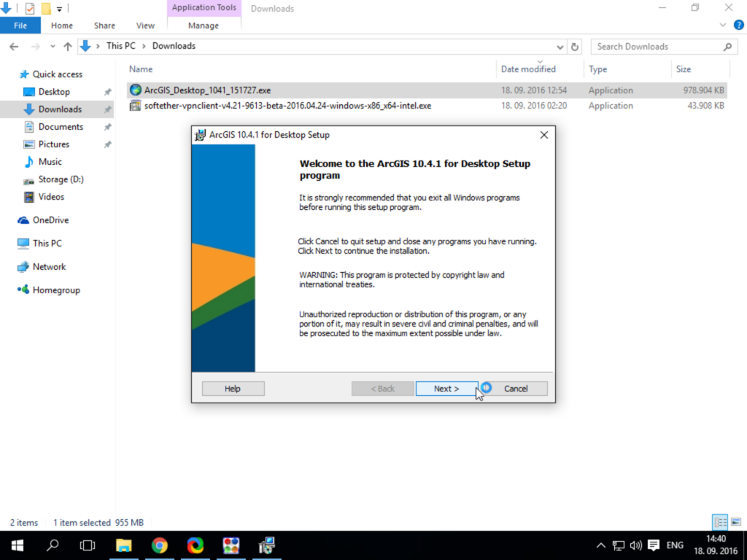This screenshot has width=747, height=560.
Task: Select Storage (D:) in navigation pane
Action: [61, 179]
